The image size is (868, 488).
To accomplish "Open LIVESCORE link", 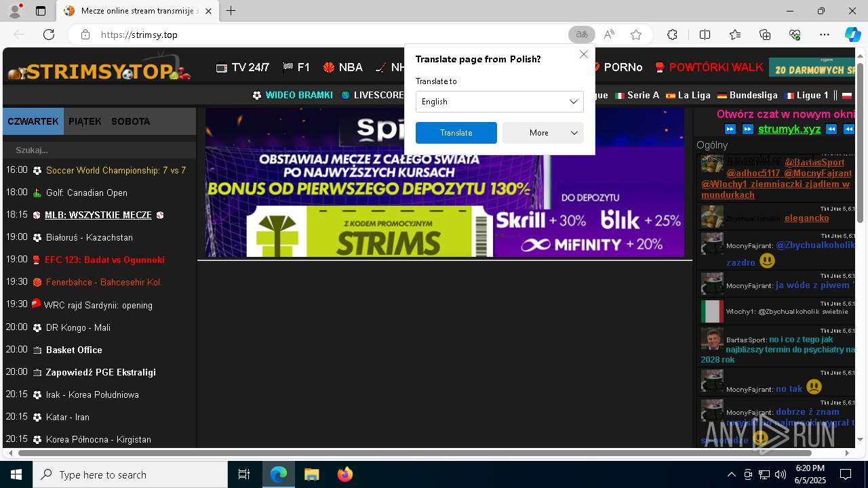I will (x=372, y=96).
